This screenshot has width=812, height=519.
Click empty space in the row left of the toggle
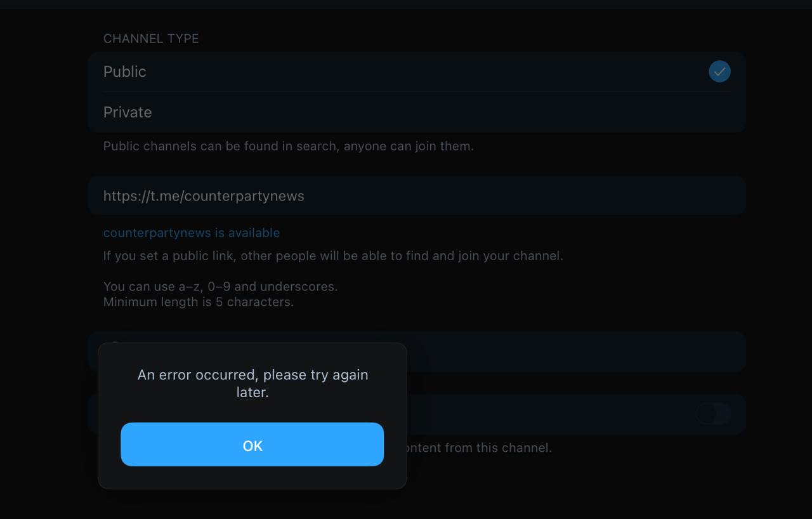coord(546,414)
